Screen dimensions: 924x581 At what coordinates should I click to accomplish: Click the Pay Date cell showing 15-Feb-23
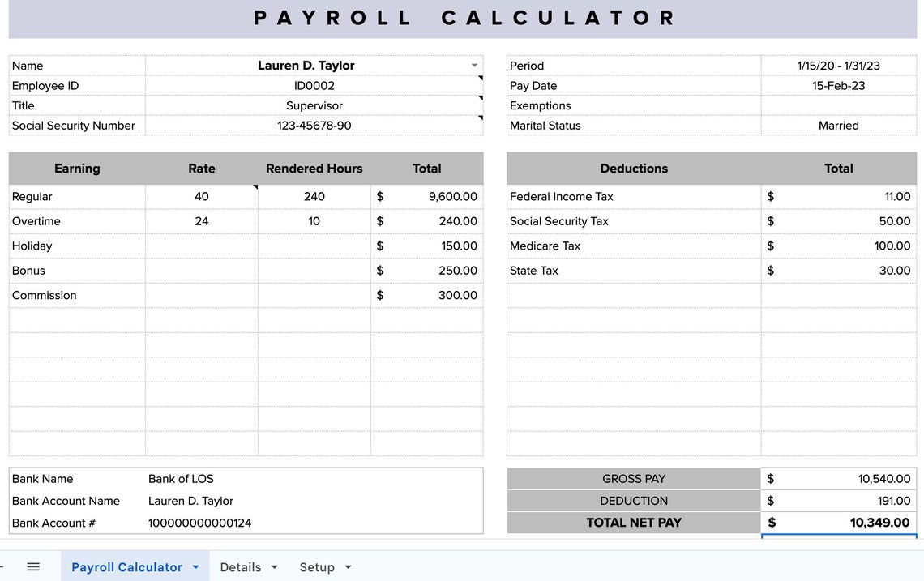click(x=838, y=85)
